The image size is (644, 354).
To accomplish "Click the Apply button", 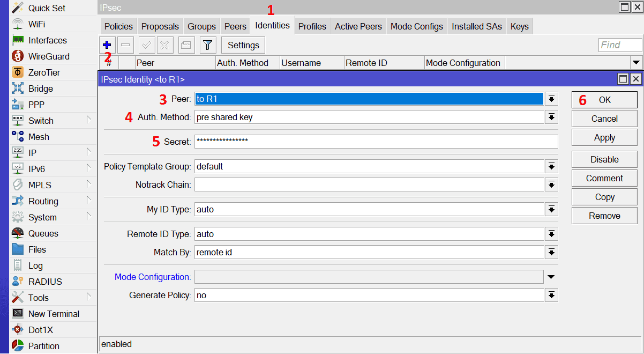I will tap(604, 138).
